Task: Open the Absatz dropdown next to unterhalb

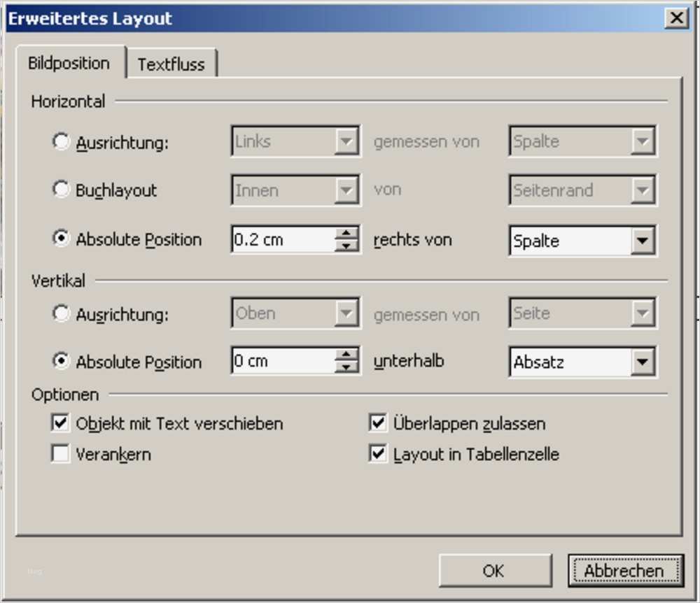Action: coord(643,361)
